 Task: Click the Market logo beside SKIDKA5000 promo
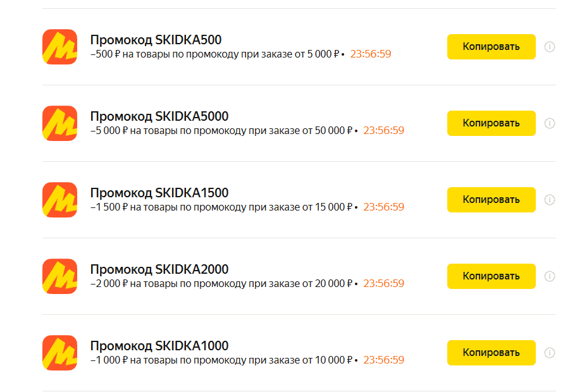point(59,123)
